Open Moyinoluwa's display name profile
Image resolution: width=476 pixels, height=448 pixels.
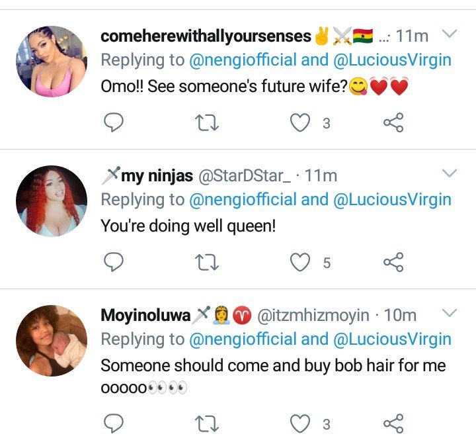click(x=145, y=315)
